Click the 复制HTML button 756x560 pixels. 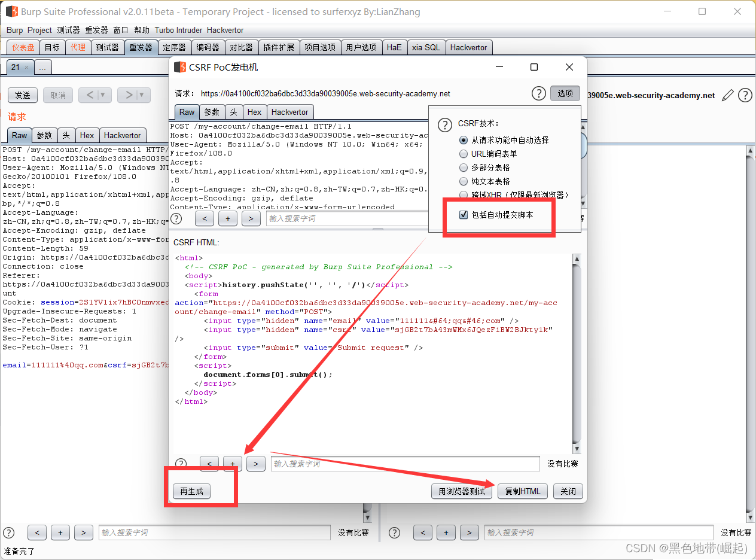click(x=523, y=491)
